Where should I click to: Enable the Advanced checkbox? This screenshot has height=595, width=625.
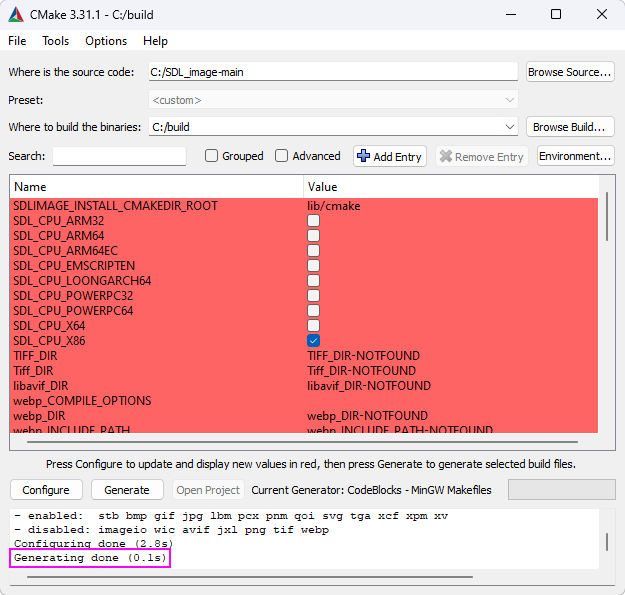pyautogui.click(x=281, y=155)
